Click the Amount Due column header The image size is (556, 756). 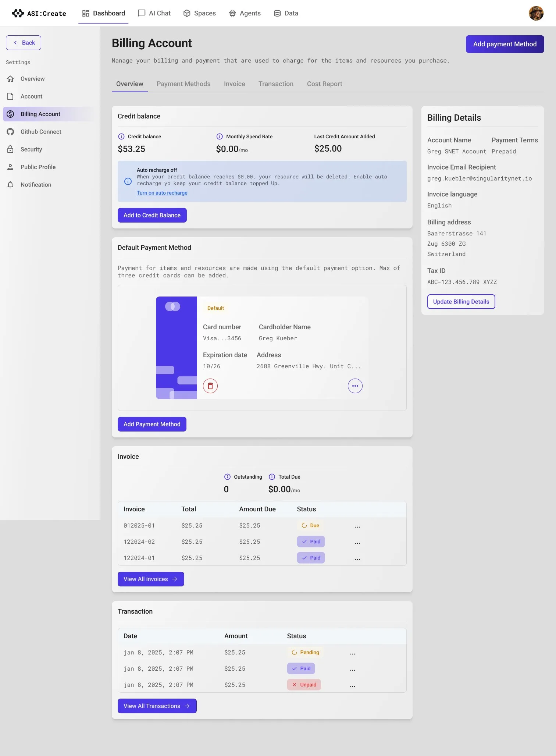(257, 509)
